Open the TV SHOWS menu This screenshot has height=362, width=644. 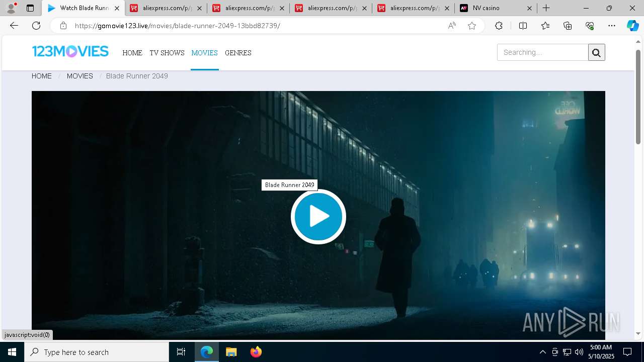(x=167, y=53)
